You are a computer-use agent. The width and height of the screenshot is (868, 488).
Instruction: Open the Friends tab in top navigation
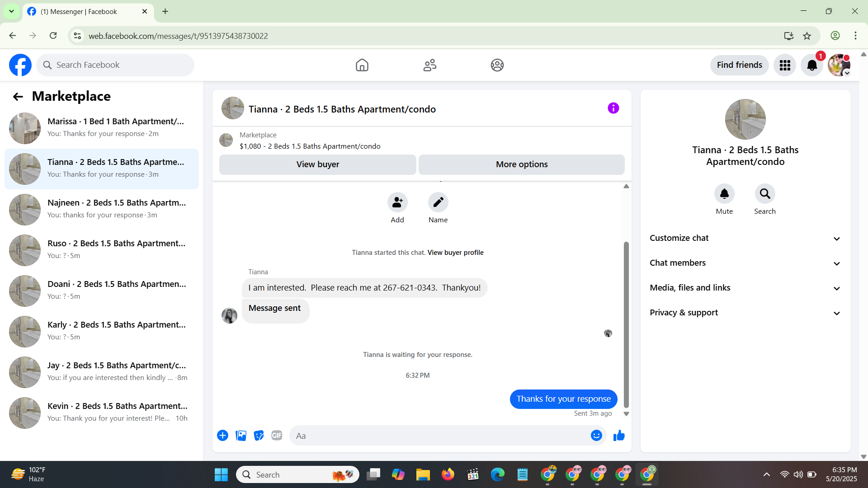click(429, 65)
